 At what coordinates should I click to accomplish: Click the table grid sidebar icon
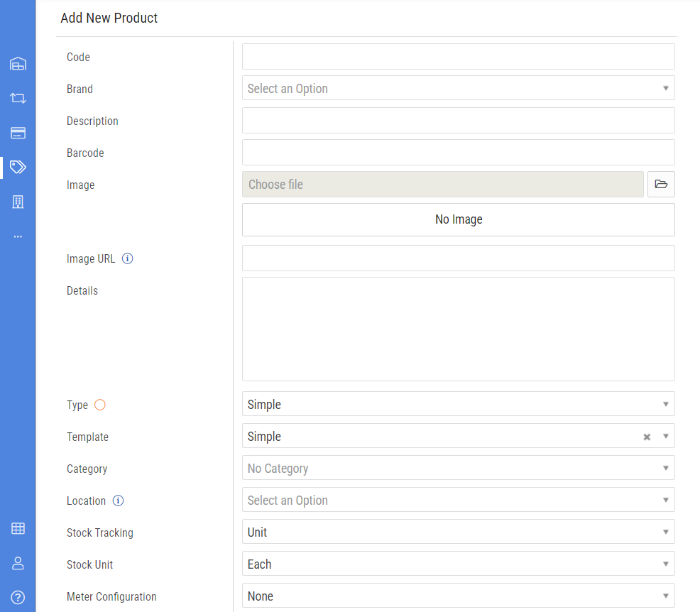click(x=18, y=528)
